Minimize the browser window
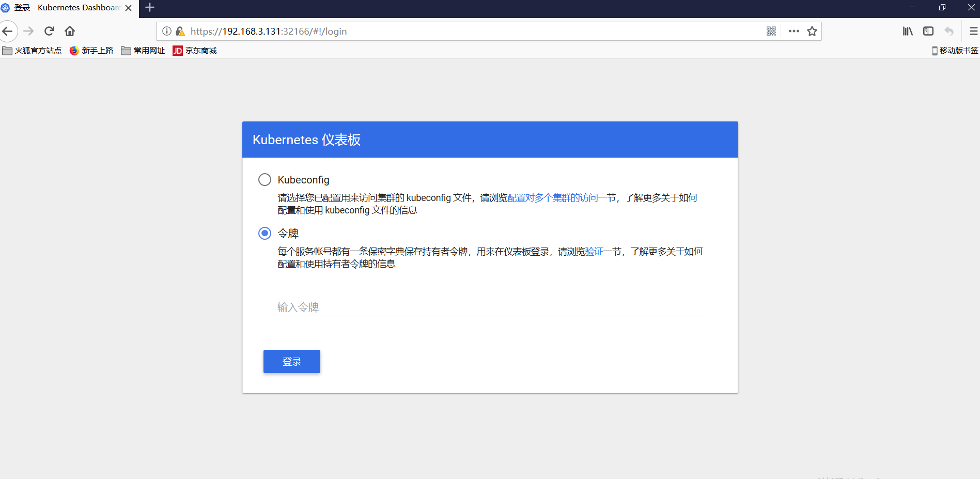The image size is (980, 479). coord(913,7)
